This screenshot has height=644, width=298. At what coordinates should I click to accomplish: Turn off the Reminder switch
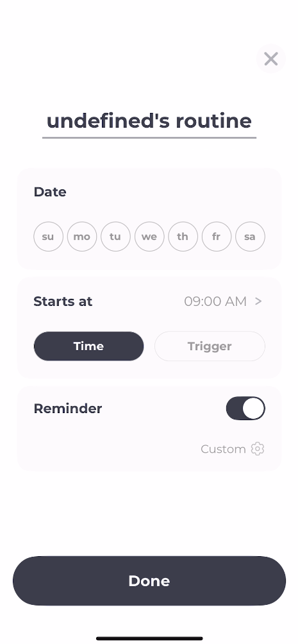click(245, 408)
